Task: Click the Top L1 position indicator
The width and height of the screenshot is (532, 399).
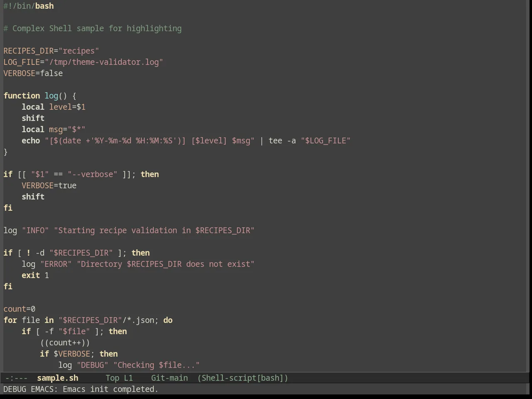Action: click(x=119, y=378)
